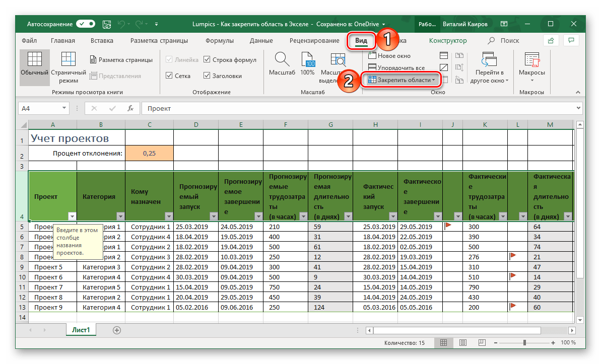Click the Макросы macros icon

tap(531, 60)
